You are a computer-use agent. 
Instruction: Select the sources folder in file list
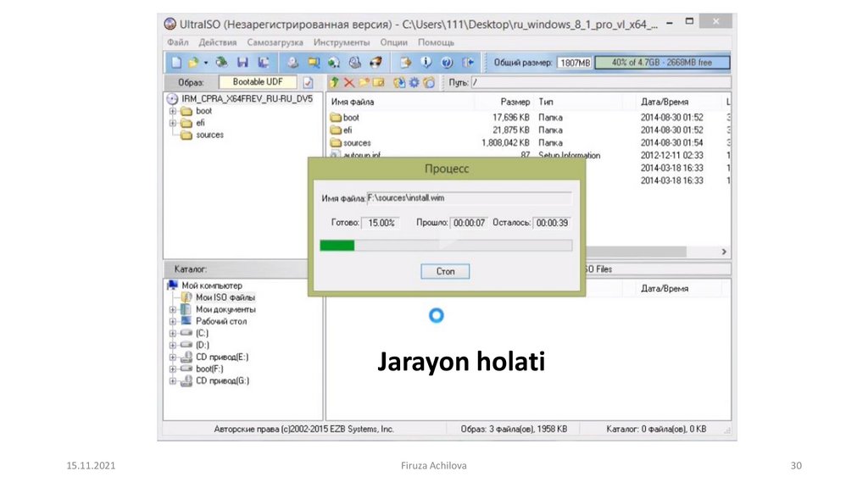(356, 143)
